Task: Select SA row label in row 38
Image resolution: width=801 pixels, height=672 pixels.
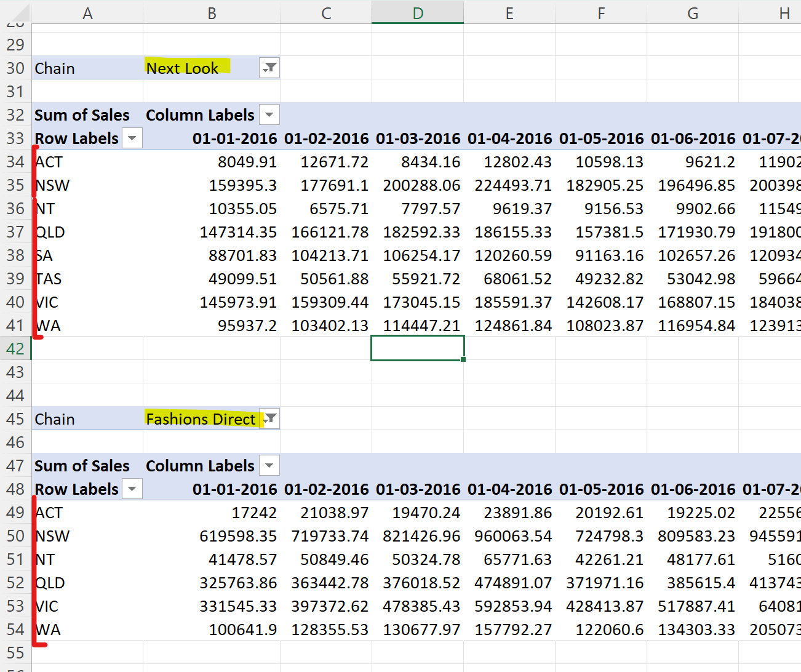Action: (x=87, y=255)
